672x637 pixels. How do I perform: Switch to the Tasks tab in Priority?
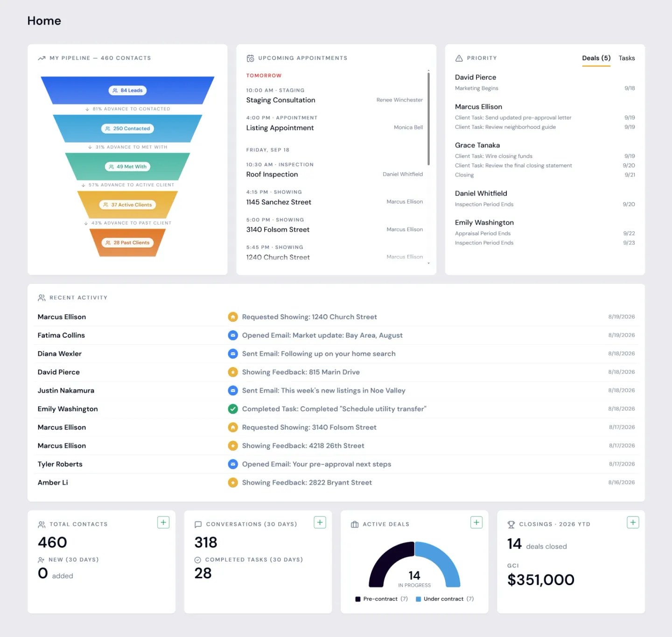tap(627, 58)
